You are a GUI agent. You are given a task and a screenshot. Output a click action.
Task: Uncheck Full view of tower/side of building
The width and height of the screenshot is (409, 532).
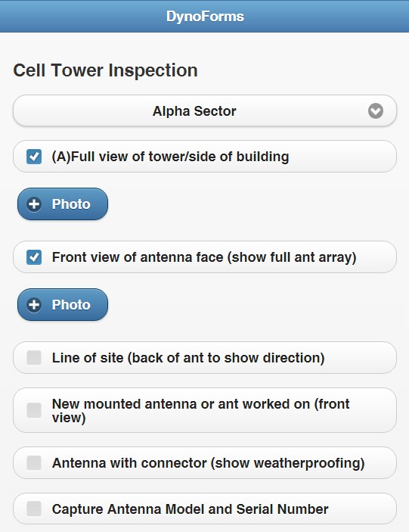click(x=34, y=157)
